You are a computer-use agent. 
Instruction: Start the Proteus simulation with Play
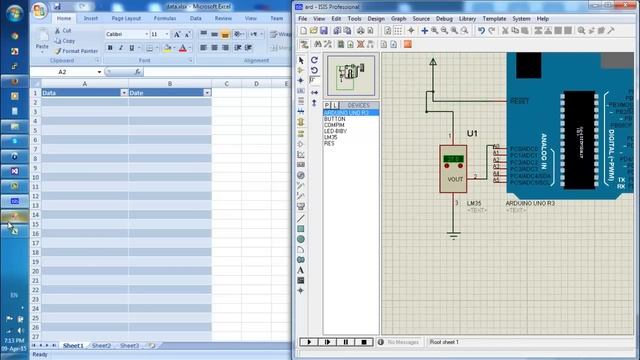309,342
